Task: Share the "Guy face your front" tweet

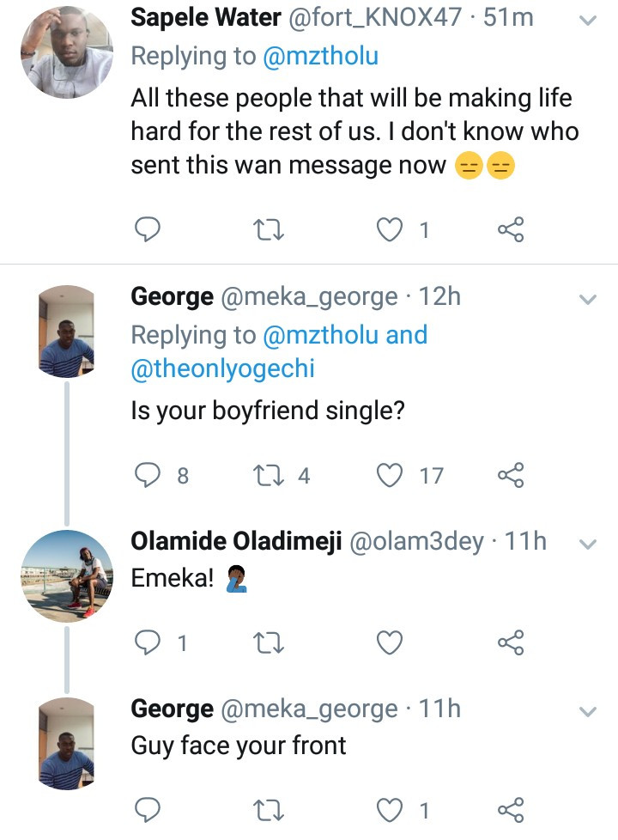Action: coord(511,810)
